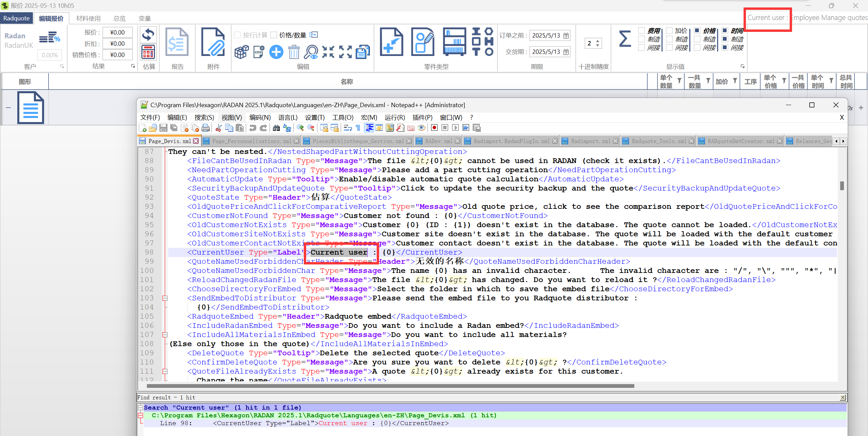Click the magnifier-with-eye preview icon
This screenshot has width=868, height=436.
(311, 52)
